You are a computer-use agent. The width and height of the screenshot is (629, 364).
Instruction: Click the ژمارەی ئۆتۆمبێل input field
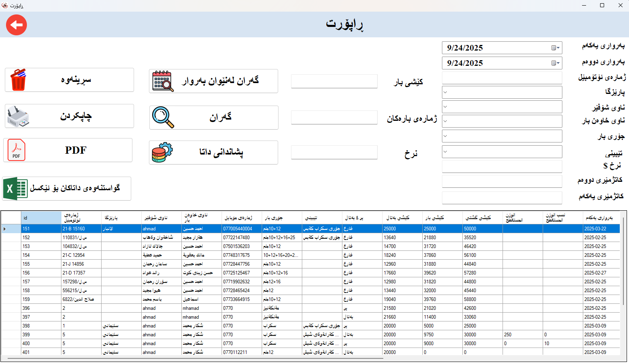point(502,78)
